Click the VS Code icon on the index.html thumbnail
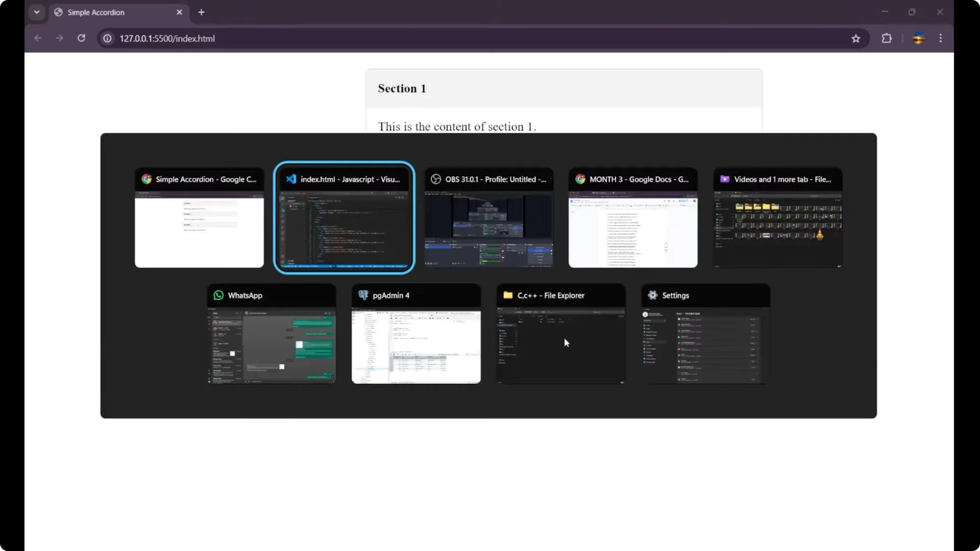980x551 pixels. pyautogui.click(x=291, y=179)
